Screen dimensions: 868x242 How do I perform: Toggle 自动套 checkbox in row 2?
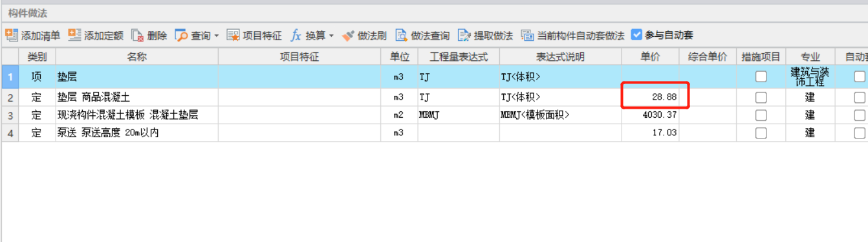point(860,97)
